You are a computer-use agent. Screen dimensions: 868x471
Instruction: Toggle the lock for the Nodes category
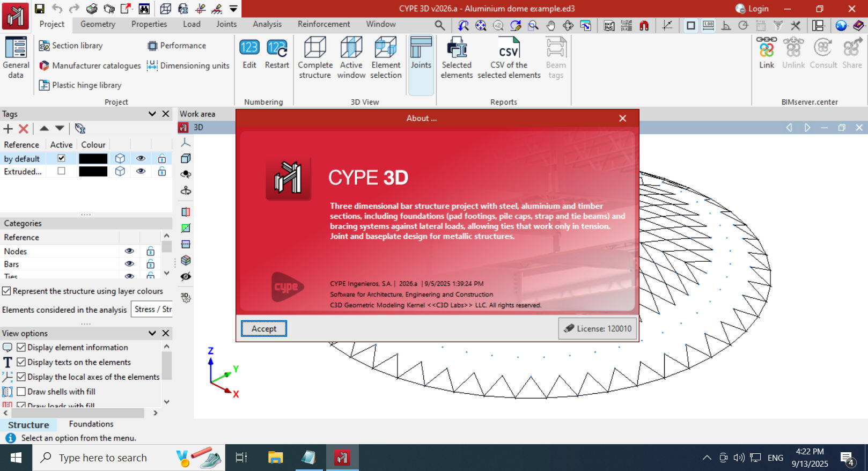coord(150,251)
